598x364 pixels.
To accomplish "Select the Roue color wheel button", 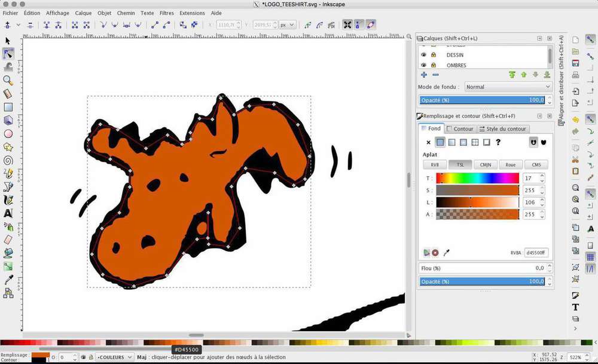I will pyautogui.click(x=511, y=164).
